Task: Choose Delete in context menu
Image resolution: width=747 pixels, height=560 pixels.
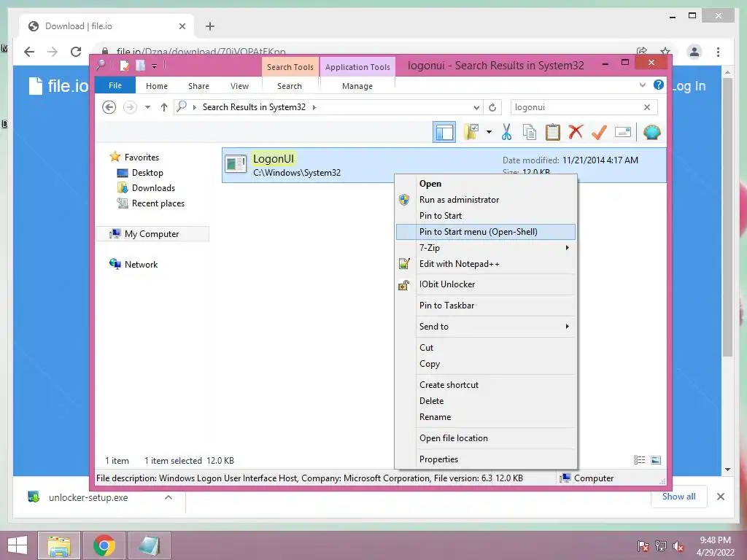Action: pyautogui.click(x=485, y=401)
